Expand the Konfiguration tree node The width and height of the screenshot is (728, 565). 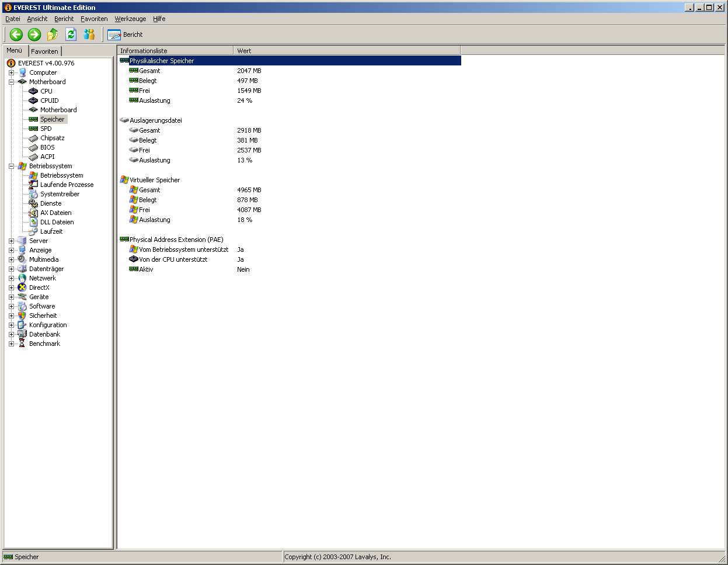pos(11,325)
